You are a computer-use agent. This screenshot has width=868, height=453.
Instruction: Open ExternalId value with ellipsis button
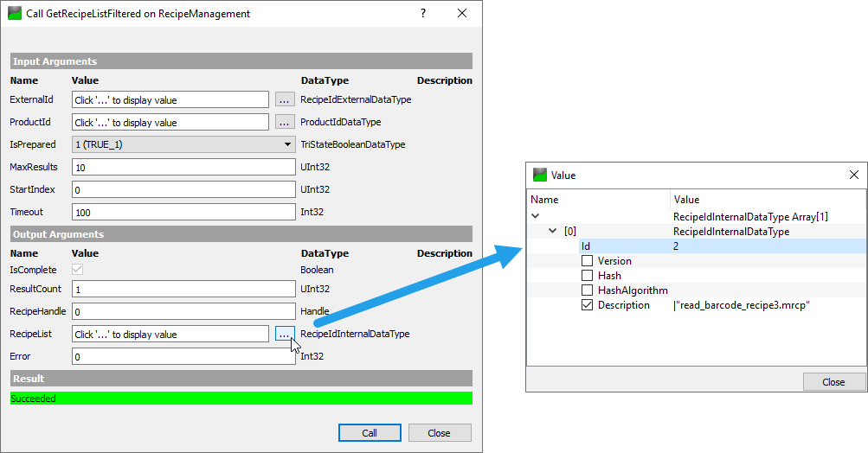(285, 99)
